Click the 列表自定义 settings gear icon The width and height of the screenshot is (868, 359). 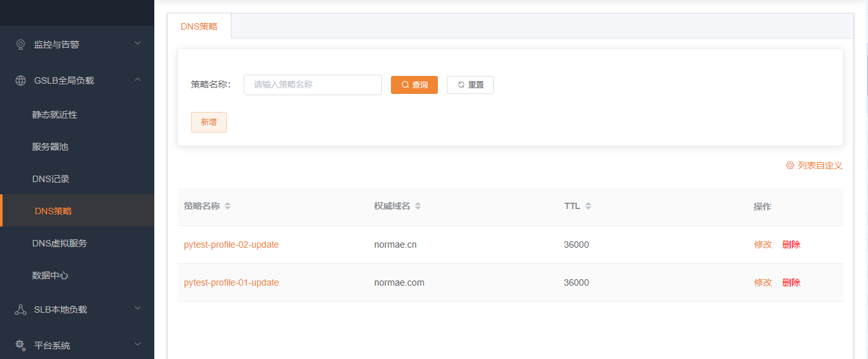(x=790, y=165)
